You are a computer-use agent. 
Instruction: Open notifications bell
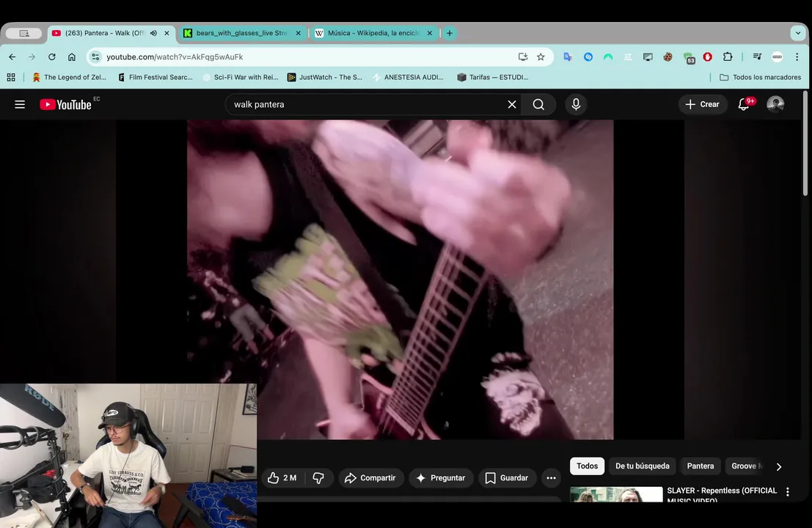[x=744, y=105]
